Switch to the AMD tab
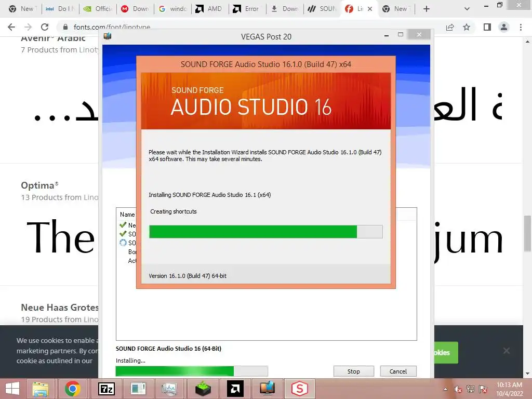The height and width of the screenshot is (399, 532). [210, 9]
